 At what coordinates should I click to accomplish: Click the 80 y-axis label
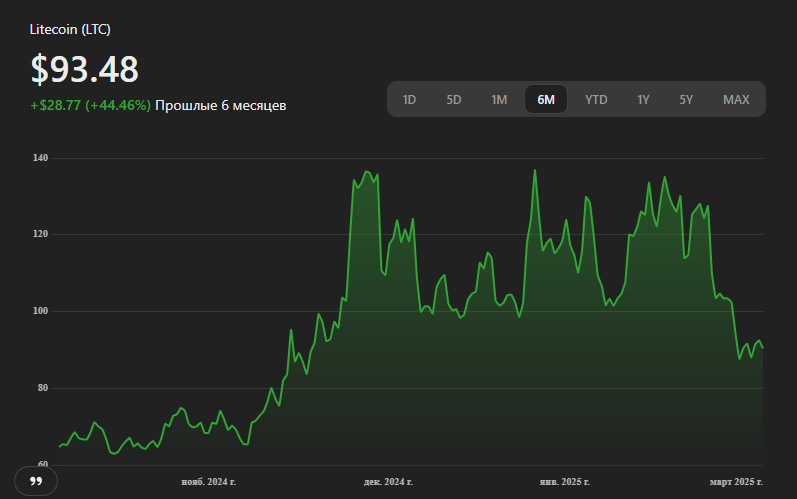coord(43,388)
